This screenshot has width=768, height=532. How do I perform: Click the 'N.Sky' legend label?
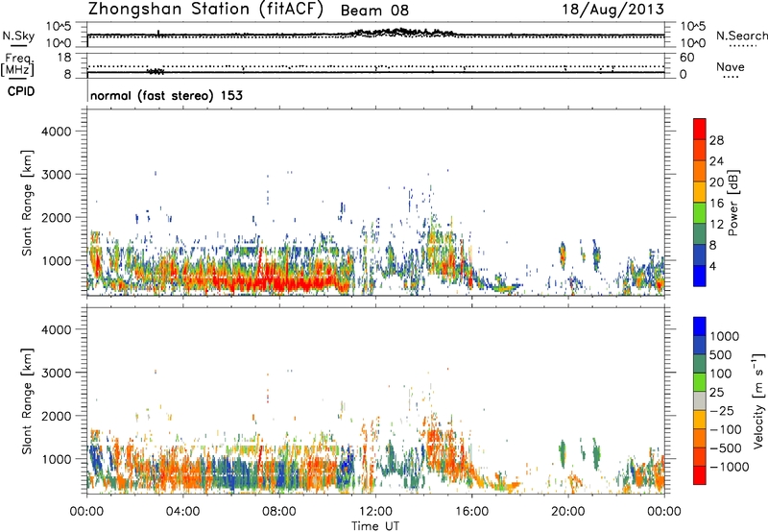[18, 36]
